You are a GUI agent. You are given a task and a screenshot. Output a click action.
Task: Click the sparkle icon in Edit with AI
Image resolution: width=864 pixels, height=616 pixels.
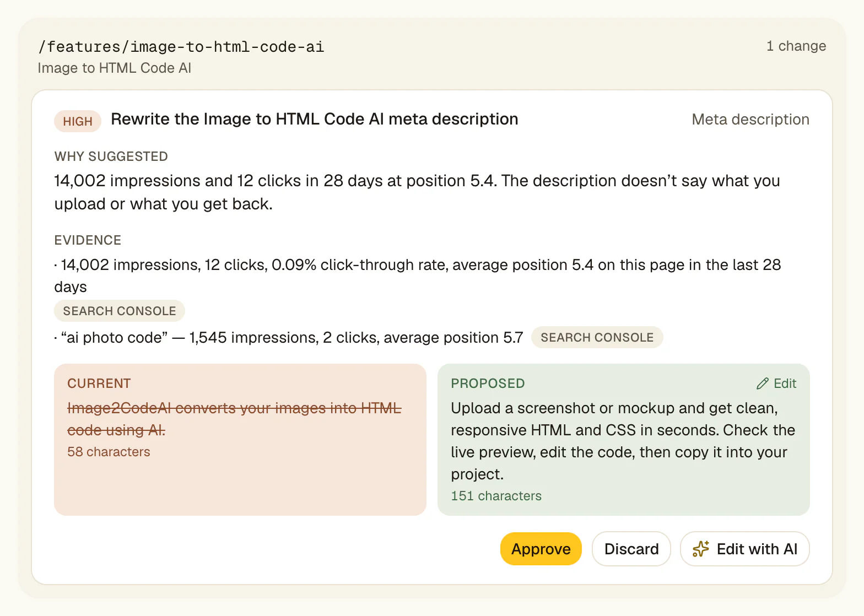pos(700,549)
